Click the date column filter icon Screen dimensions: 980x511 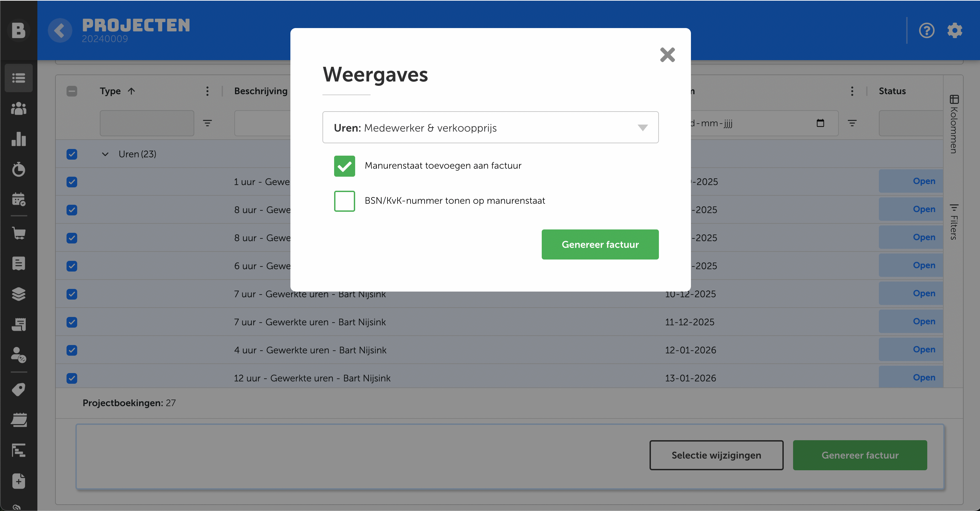(852, 123)
